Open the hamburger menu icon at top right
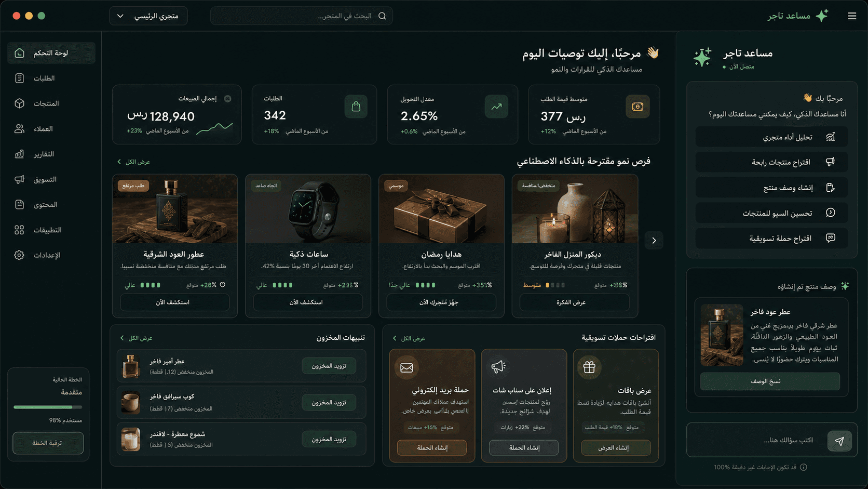868x489 pixels. 852,16
